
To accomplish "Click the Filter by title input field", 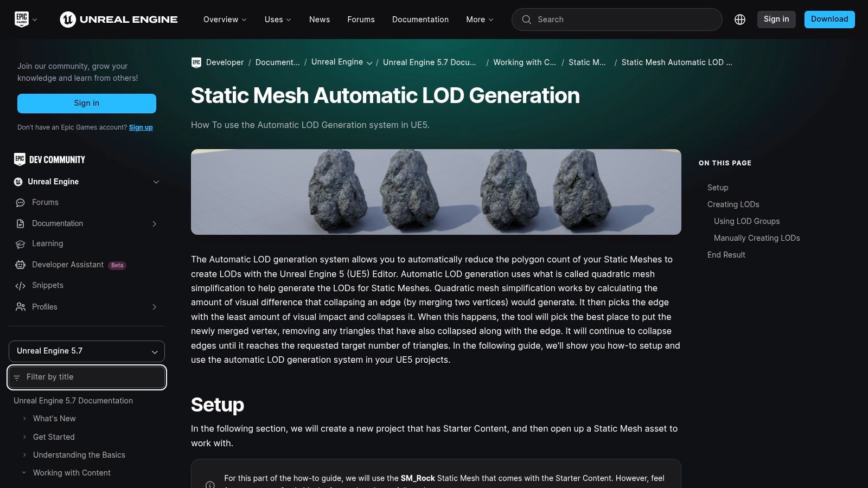I will pyautogui.click(x=86, y=377).
